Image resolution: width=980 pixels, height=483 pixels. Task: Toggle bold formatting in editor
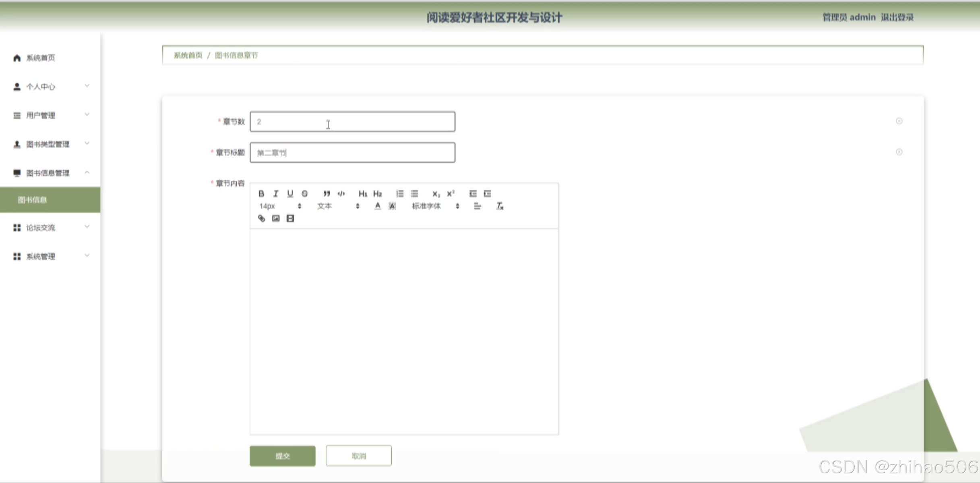point(261,194)
